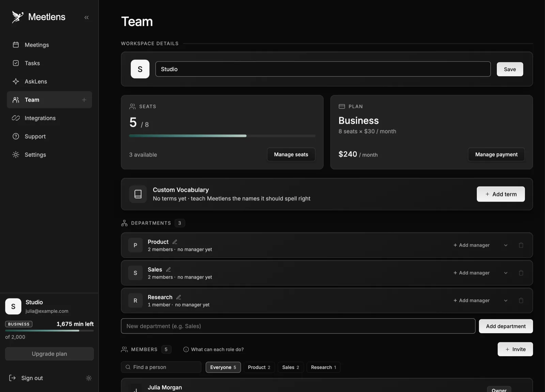The height and width of the screenshot is (392, 545).
Task: Delete the Research department via trash icon
Action: point(521,300)
